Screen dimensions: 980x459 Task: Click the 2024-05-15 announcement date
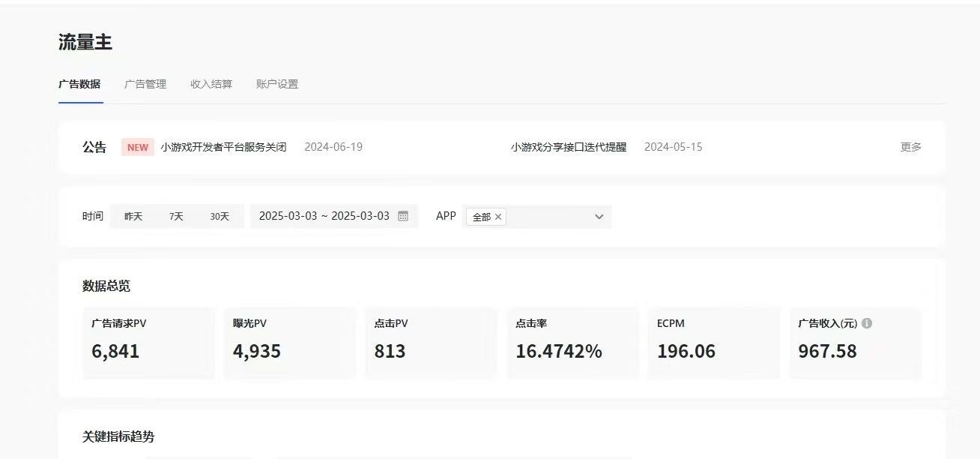point(674,147)
